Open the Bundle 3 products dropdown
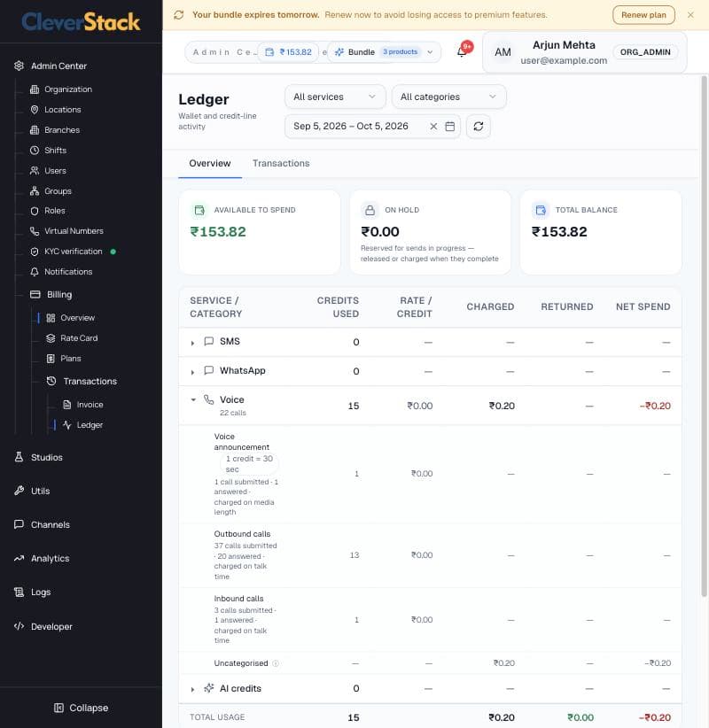Viewport: 709px width, 728px height. click(384, 52)
